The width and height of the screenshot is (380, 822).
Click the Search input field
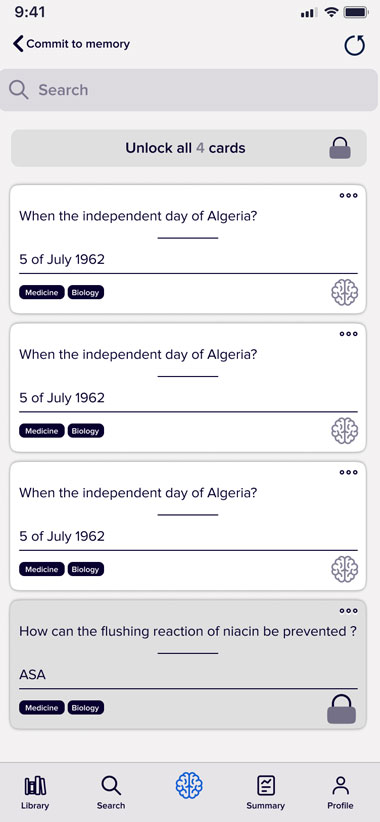[x=189, y=90]
